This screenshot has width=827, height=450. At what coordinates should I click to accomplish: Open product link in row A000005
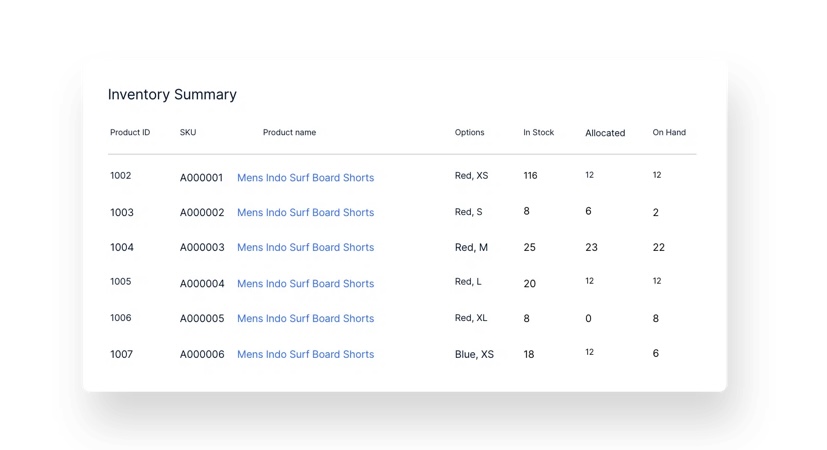coord(305,319)
